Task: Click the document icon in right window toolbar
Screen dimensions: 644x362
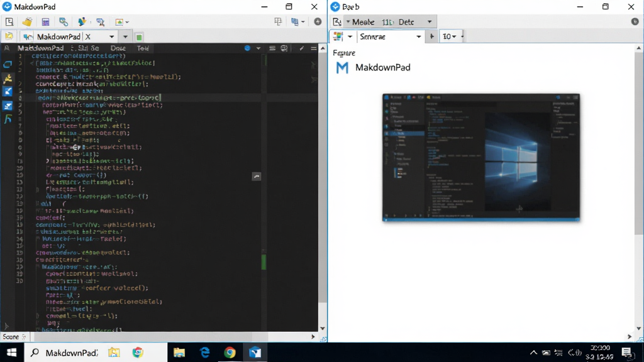Action: coord(337,22)
